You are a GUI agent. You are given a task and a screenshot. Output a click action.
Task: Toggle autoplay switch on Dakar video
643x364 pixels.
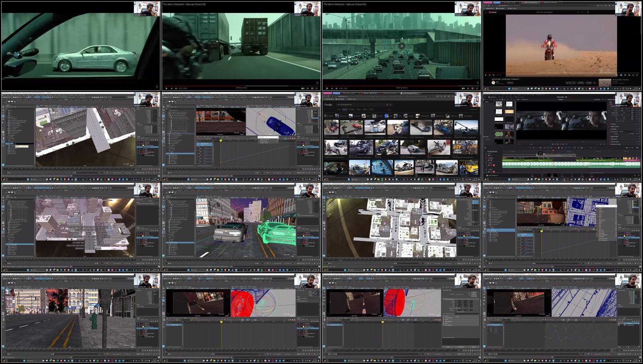pos(617,75)
